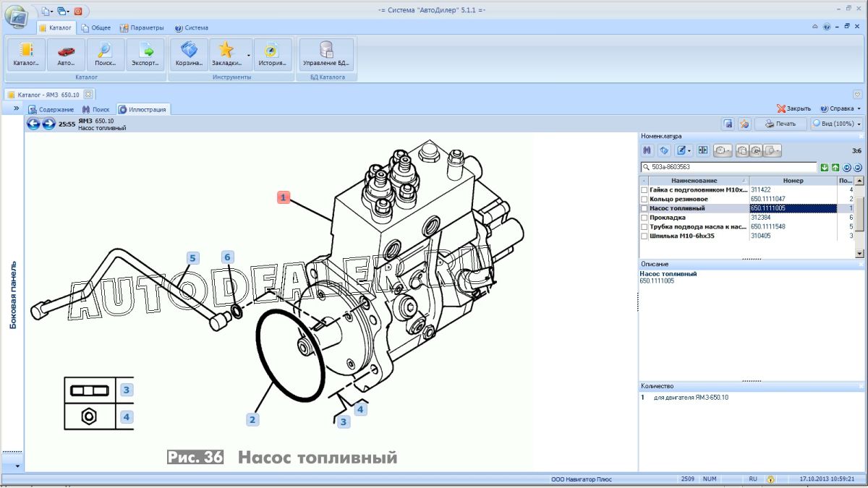Open the Корзина basket

pyautogui.click(x=190, y=54)
